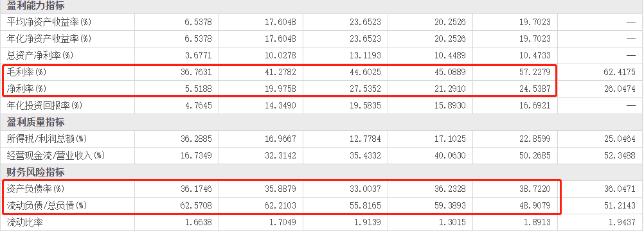This screenshot has height=231, width=644.
Task: Select the 平均净资产收益率(%) row label
Action: point(49,22)
